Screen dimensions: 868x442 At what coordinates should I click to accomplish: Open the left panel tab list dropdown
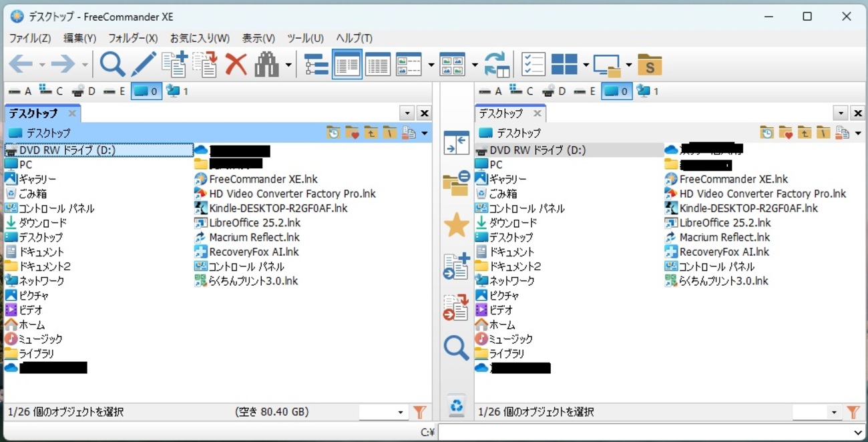coord(406,113)
